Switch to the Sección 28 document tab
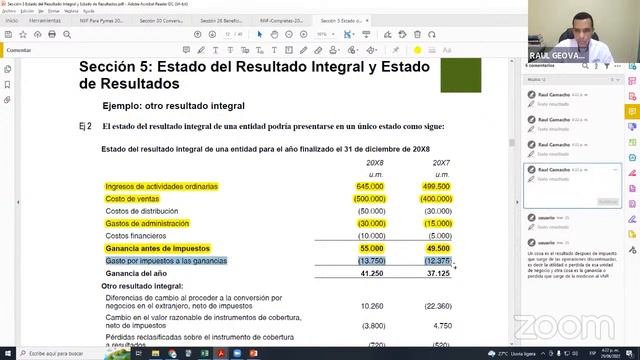The image size is (640, 360). (221, 20)
